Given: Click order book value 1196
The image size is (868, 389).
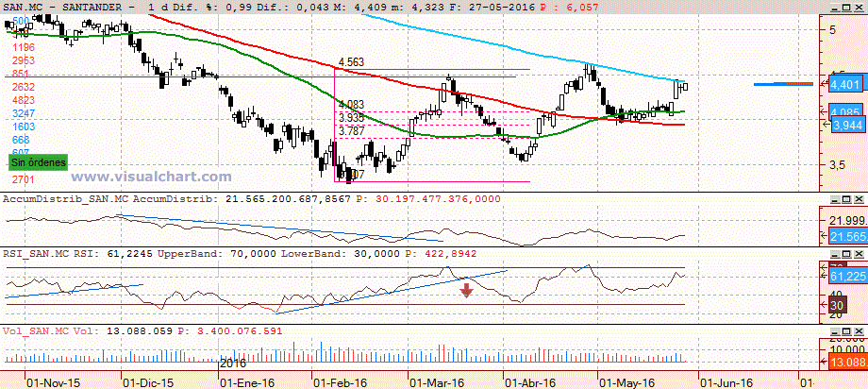Looking at the screenshot, I should [x=24, y=46].
